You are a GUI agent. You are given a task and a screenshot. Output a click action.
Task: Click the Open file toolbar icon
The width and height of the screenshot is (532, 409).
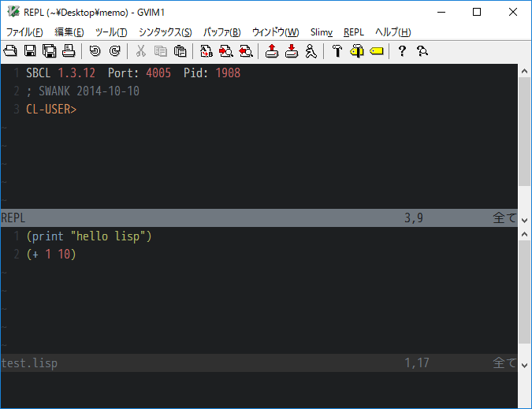[x=11, y=51]
